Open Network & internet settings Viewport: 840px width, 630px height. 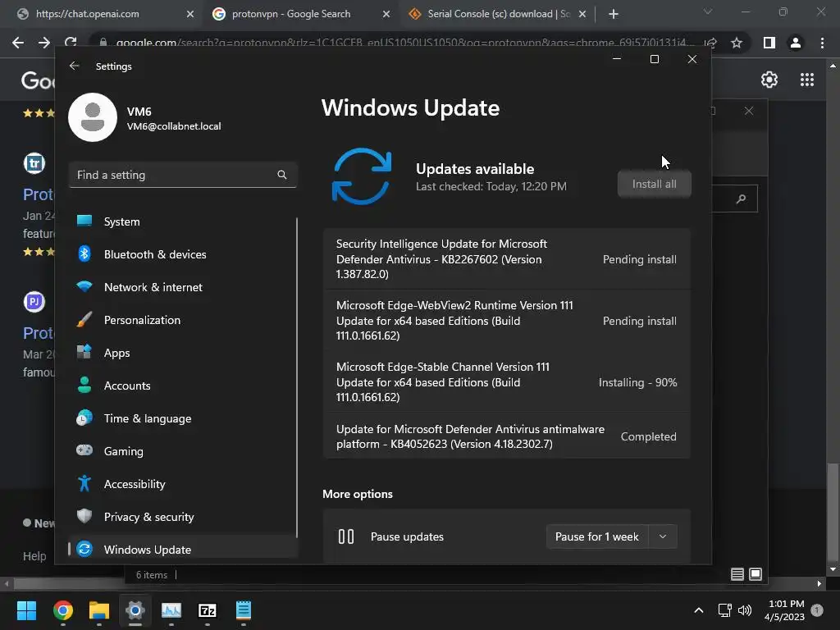(x=182, y=287)
